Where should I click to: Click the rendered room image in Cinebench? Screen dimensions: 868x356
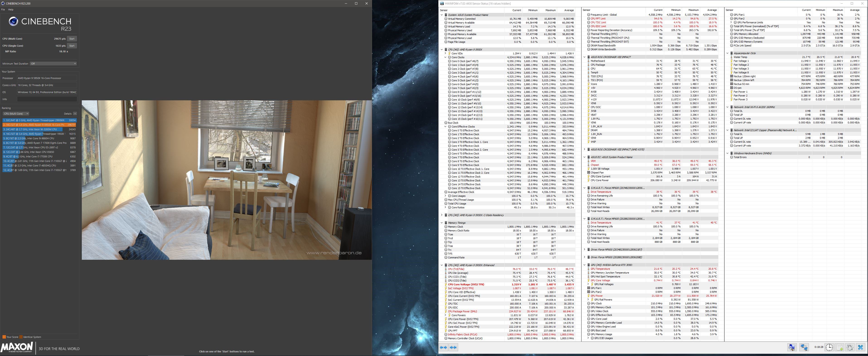click(x=226, y=180)
